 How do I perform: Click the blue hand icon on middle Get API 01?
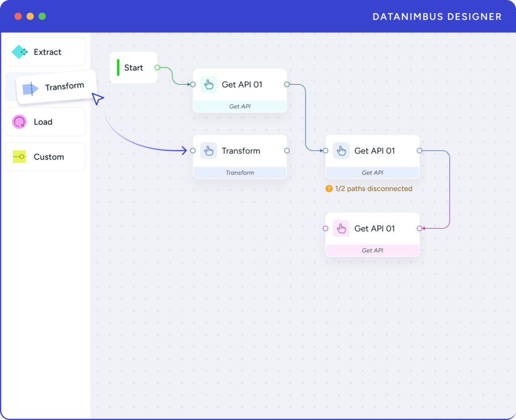[x=341, y=151]
